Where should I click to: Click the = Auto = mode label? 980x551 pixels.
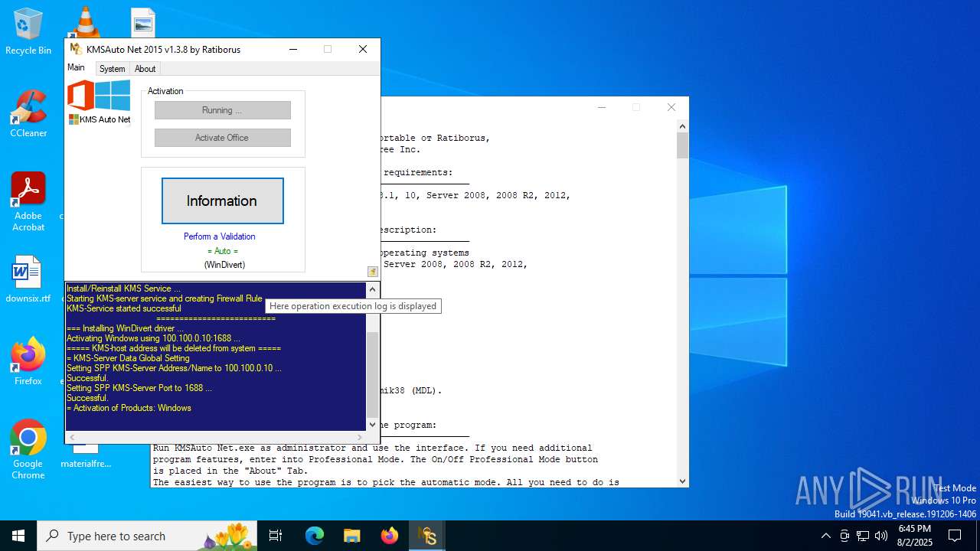pyautogui.click(x=223, y=251)
